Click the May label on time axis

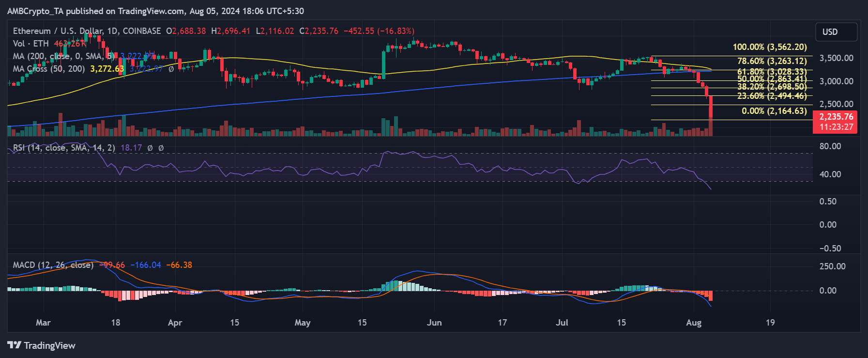[303, 323]
